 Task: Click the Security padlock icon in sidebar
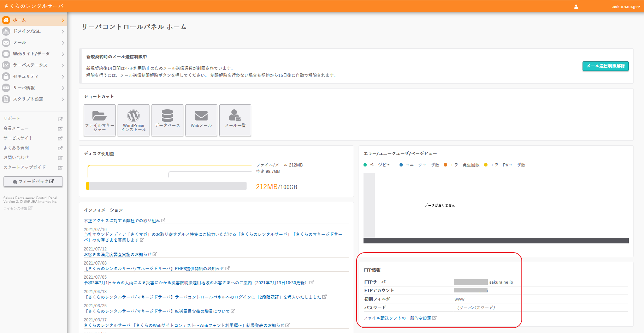6,77
